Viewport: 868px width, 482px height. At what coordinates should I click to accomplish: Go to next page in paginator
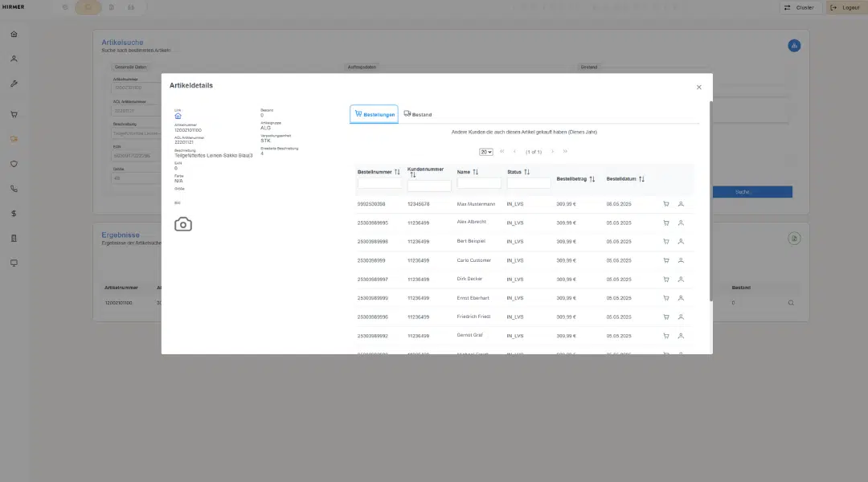point(552,152)
